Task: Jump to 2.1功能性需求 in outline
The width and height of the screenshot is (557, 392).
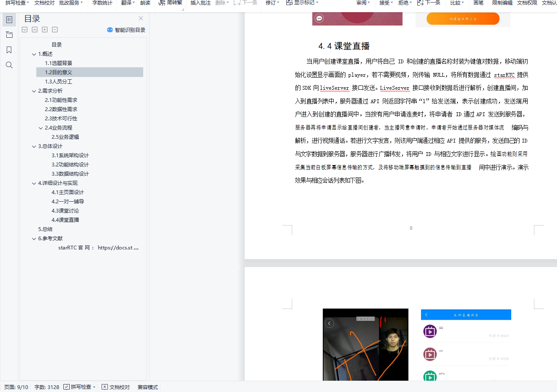Action: [61, 100]
